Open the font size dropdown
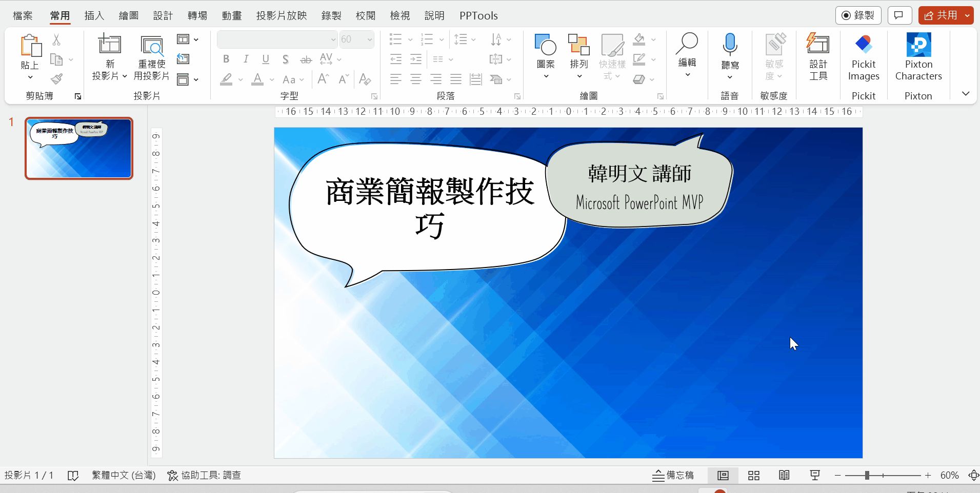Screen dimensions: 980x493 pyautogui.click(x=369, y=39)
